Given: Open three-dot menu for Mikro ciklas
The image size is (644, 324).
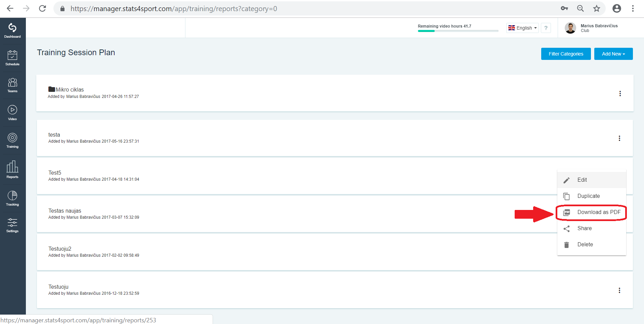Looking at the screenshot, I should [620, 94].
